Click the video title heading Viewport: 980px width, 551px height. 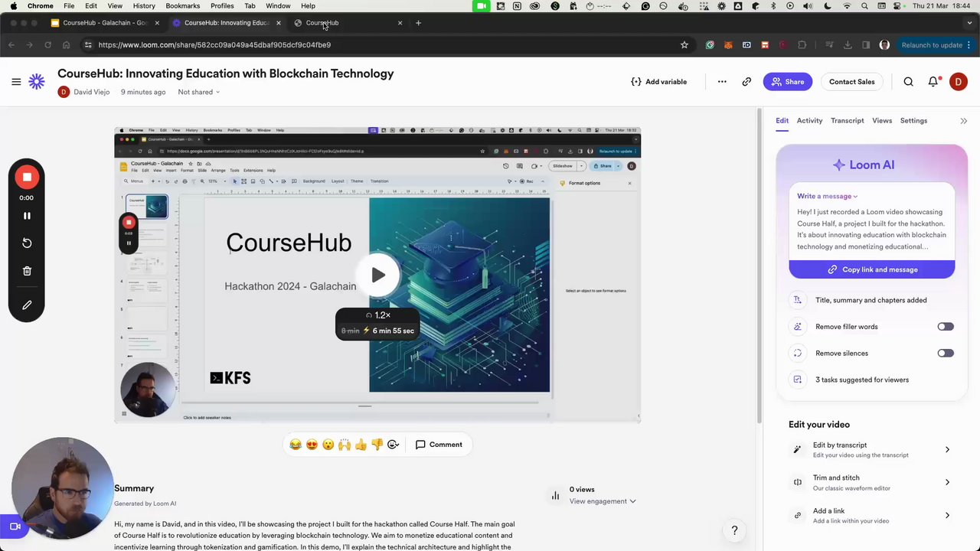(x=225, y=74)
